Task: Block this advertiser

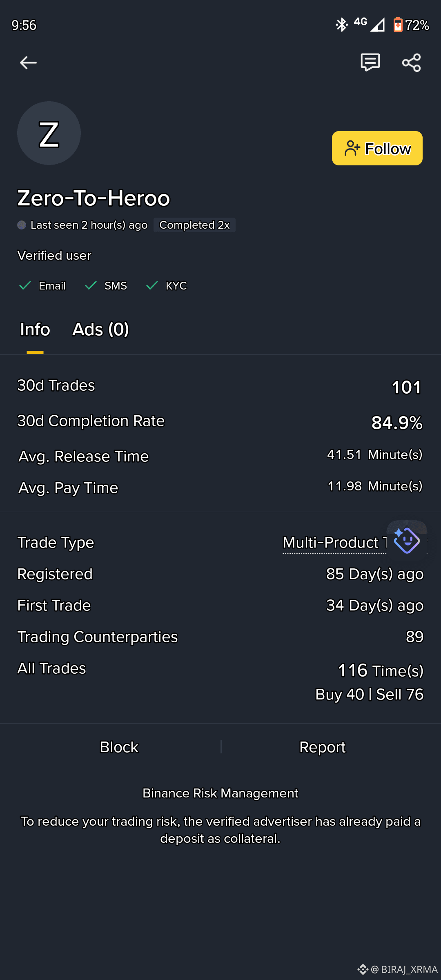Action: click(119, 747)
